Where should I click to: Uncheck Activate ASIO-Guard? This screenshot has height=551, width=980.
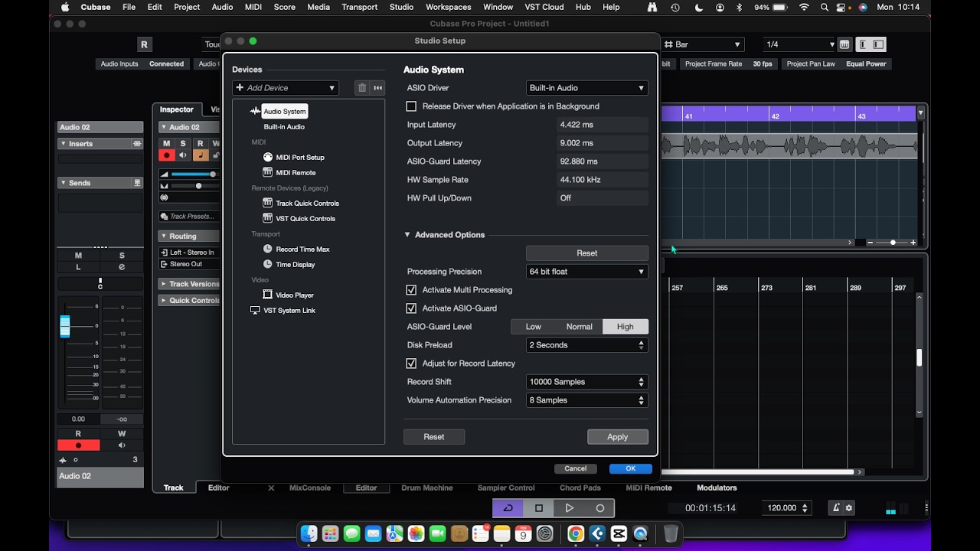tap(411, 308)
